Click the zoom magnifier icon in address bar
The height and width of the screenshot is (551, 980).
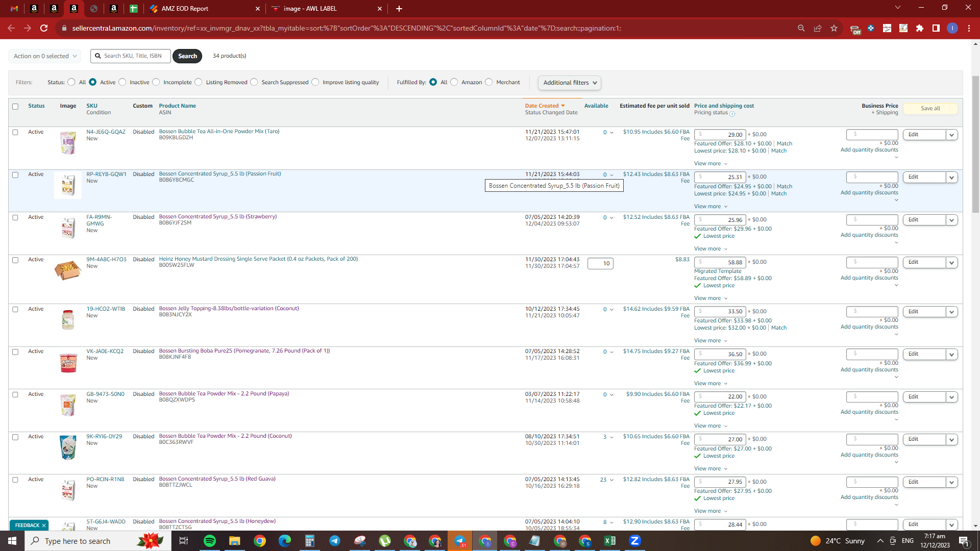tap(801, 28)
